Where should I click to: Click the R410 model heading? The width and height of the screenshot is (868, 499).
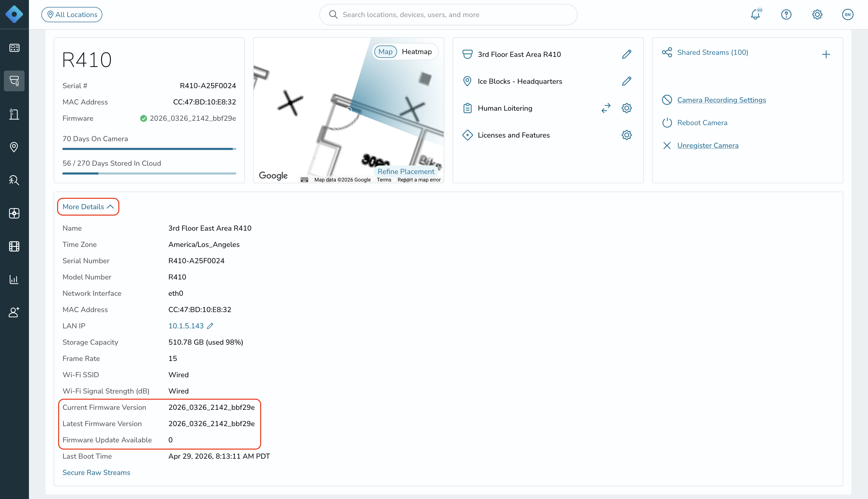pyautogui.click(x=87, y=60)
